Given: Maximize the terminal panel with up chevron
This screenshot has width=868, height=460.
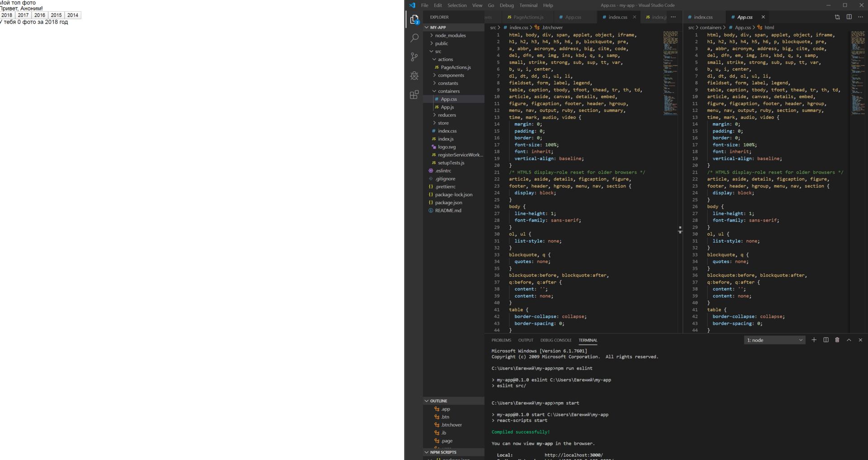Looking at the screenshot, I should [x=849, y=340].
